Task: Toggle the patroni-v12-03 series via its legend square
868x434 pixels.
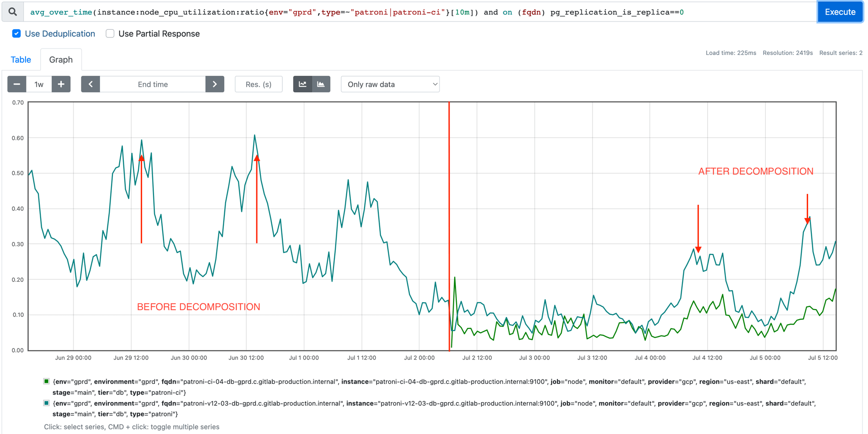Action: [46, 403]
